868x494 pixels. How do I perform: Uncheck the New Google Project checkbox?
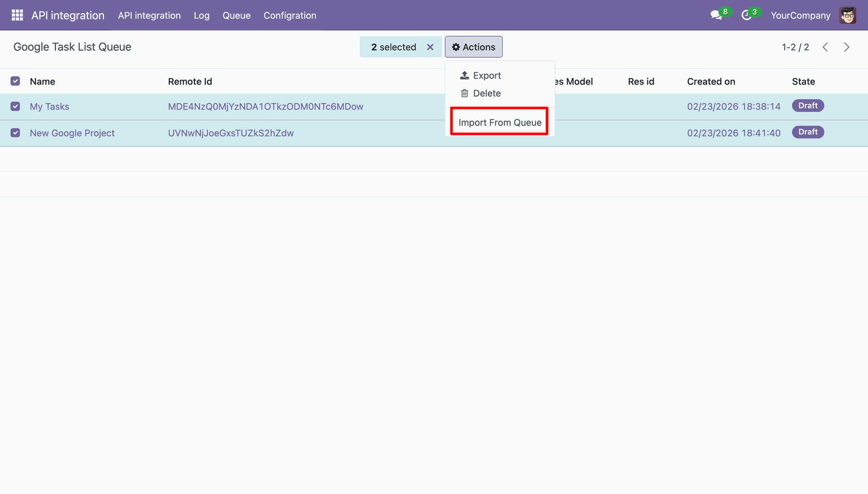coord(15,133)
